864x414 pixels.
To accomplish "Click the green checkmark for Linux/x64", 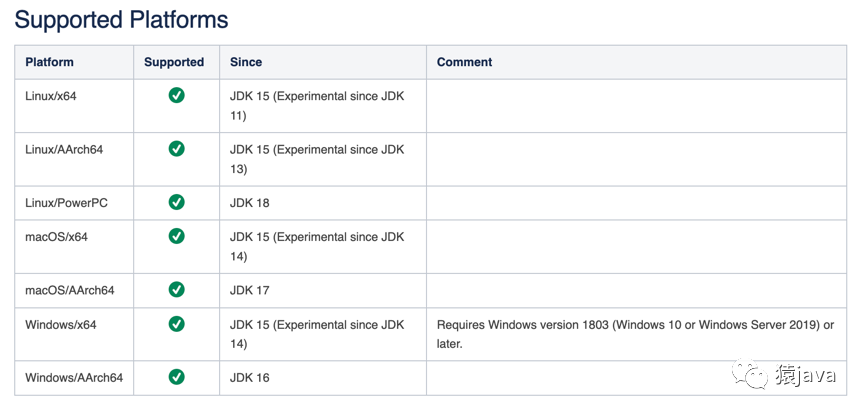I will (176, 96).
